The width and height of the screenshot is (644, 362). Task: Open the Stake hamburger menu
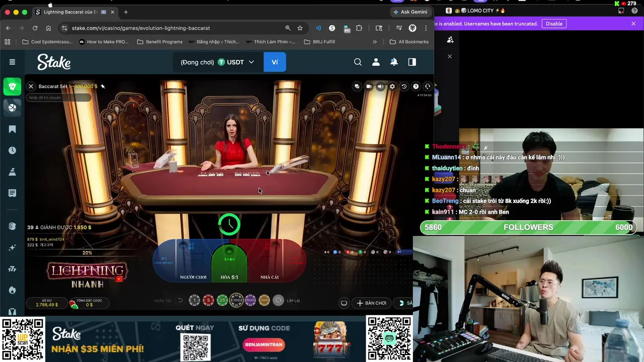(x=12, y=62)
